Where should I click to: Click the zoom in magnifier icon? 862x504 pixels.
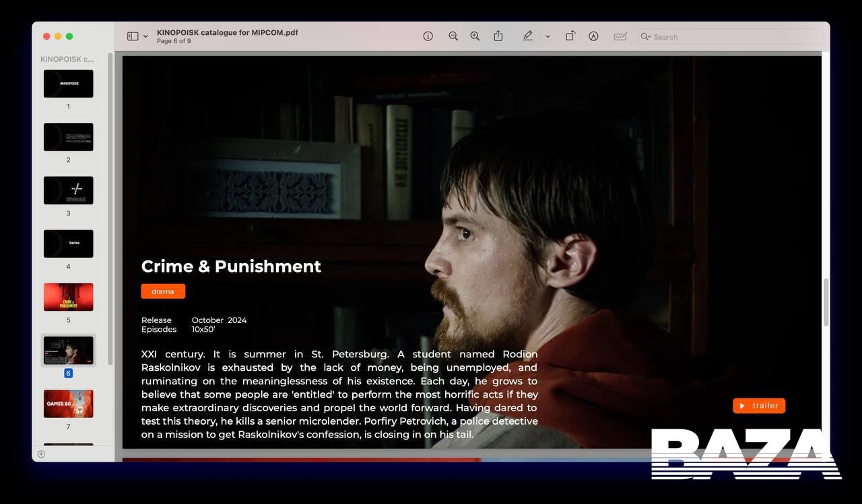click(475, 36)
